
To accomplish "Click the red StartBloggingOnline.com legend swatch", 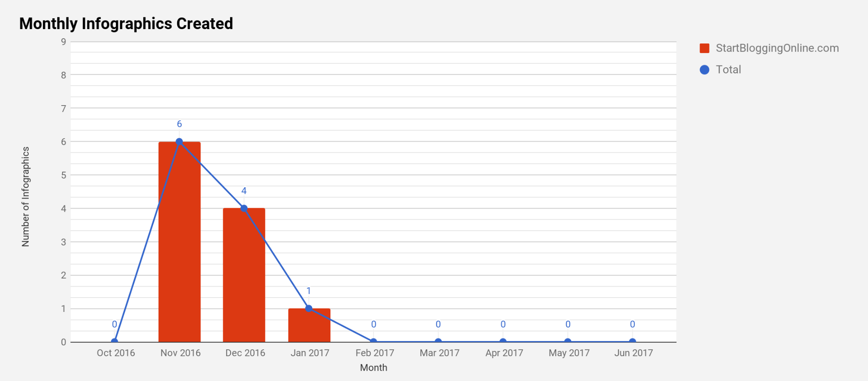I will pos(704,48).
